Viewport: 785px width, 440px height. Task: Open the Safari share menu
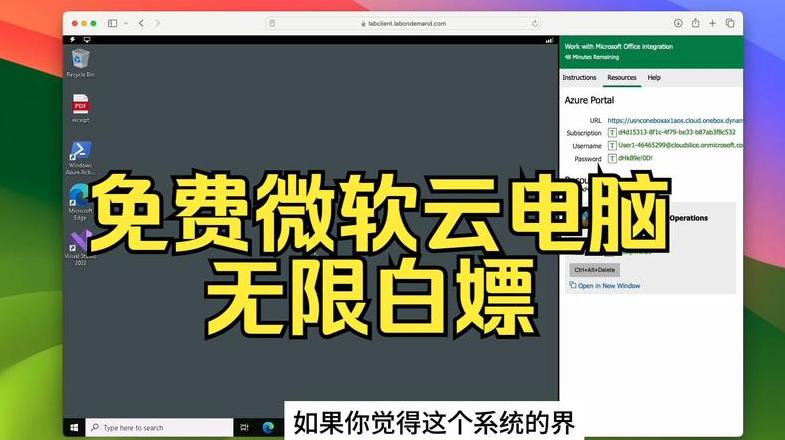[695, 23]
